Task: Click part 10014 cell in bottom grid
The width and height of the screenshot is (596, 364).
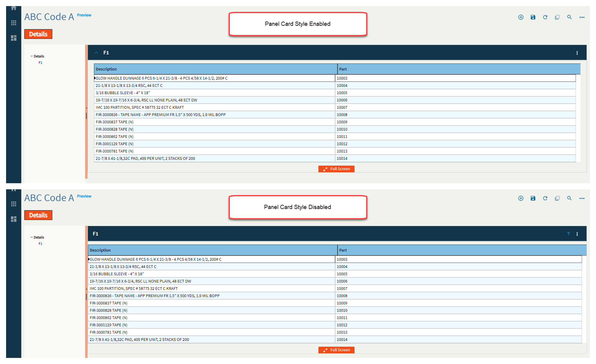Action: coord(459,339)
